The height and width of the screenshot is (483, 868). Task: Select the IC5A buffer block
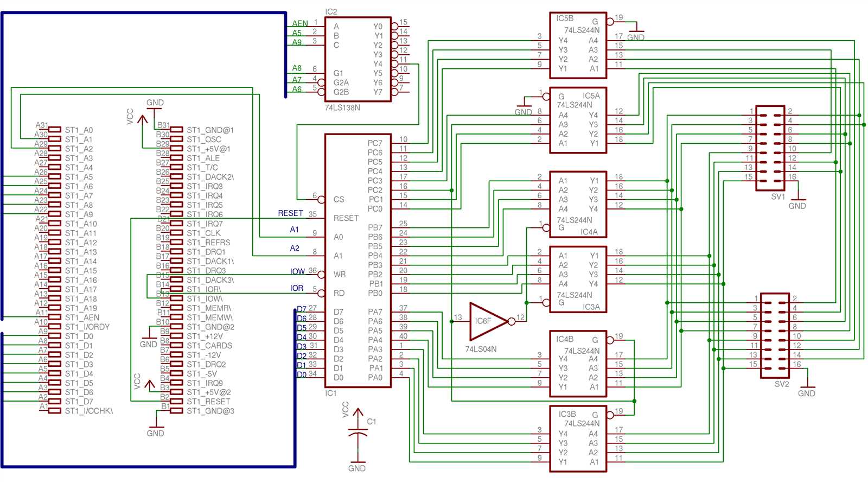point(578,120)
